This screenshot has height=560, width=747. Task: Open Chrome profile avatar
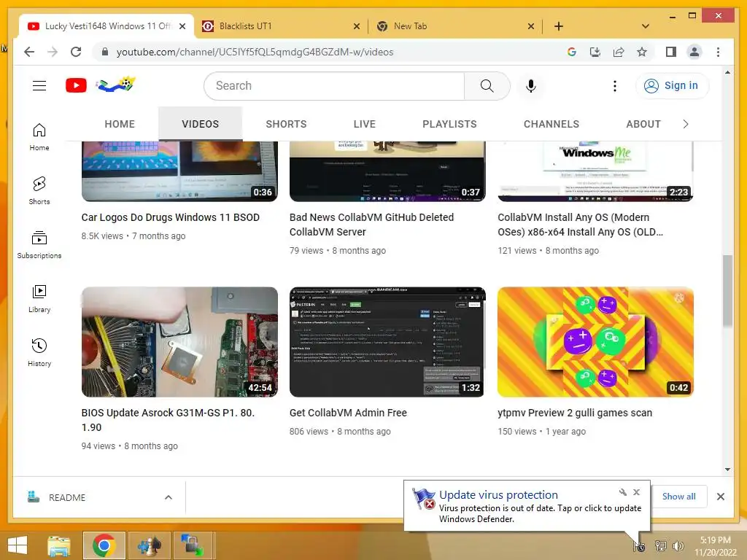coord(694,52)
